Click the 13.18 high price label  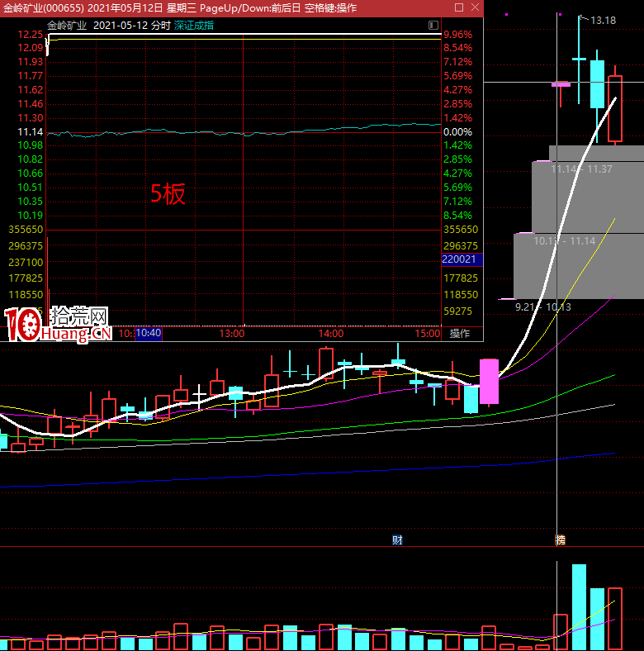pos(603,21)
